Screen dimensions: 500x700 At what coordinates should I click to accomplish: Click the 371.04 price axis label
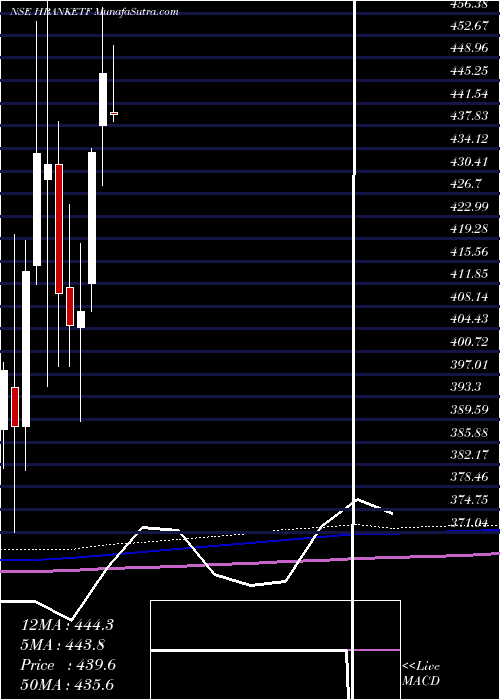click(471, 522)
